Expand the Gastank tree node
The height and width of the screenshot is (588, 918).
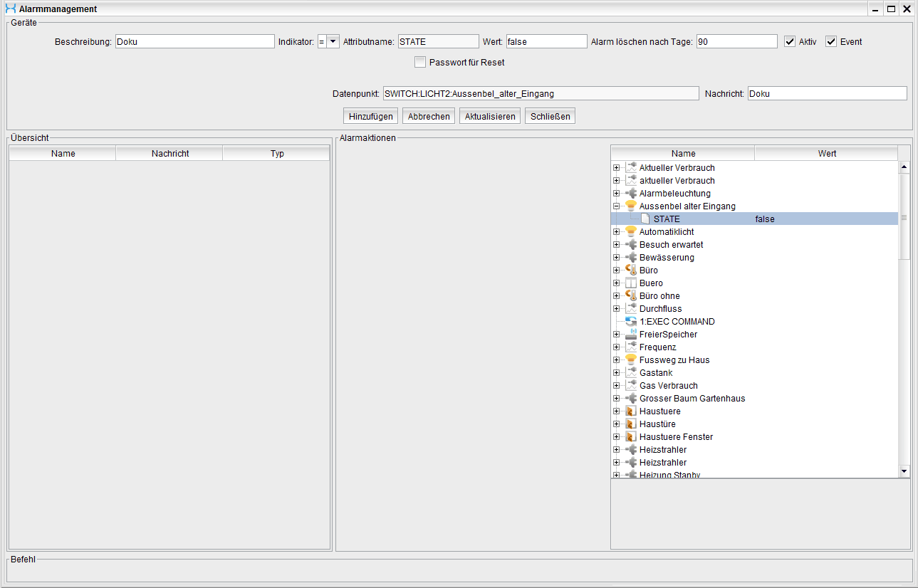pos(616,373)
